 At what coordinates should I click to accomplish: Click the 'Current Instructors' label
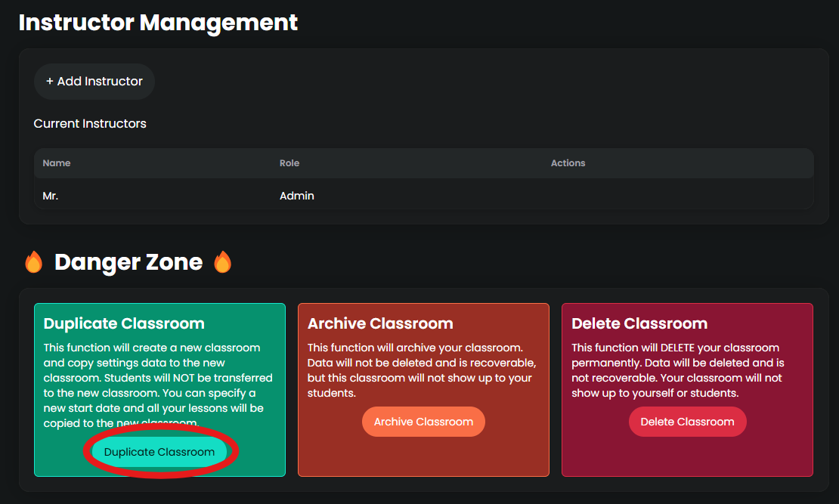[90, 124]
